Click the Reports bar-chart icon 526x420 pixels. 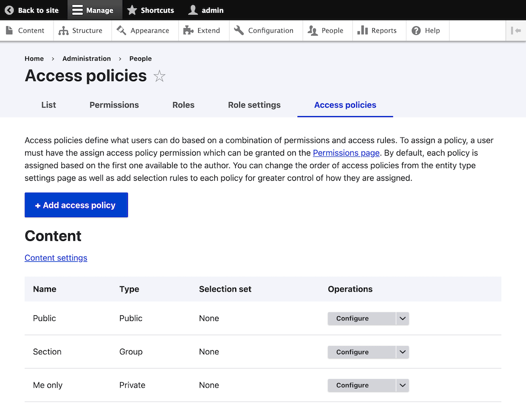tap(362, 31)
